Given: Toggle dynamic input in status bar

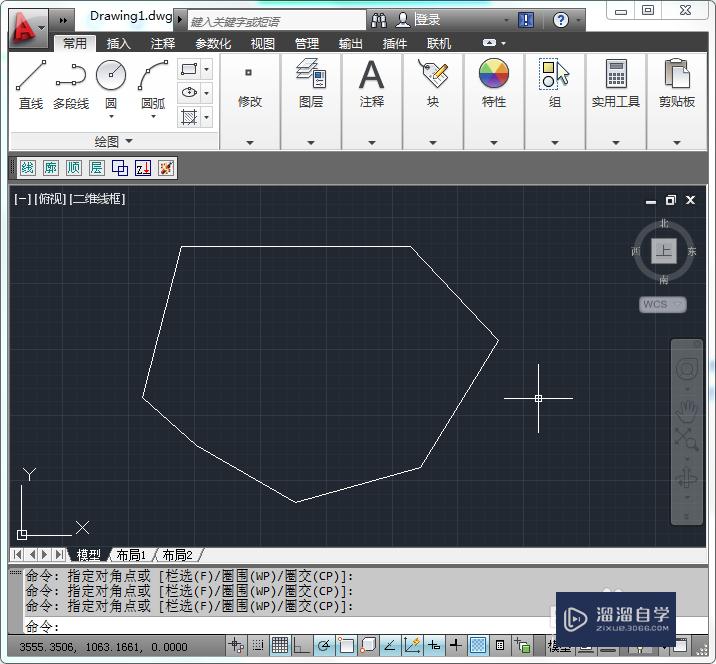Looking at the screenshot, I should click(434, 645).
